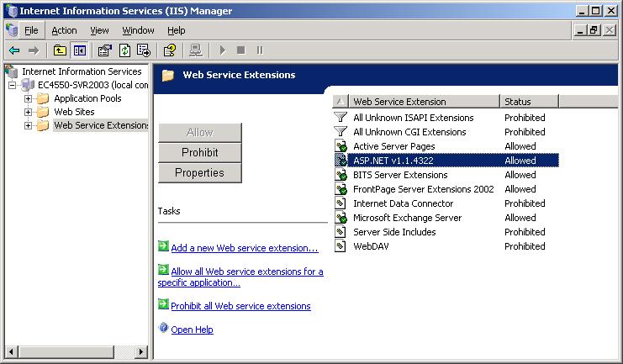Viewport: 623px width, 364px height.
Task: Click the Properties button
Action: [200, 173]
